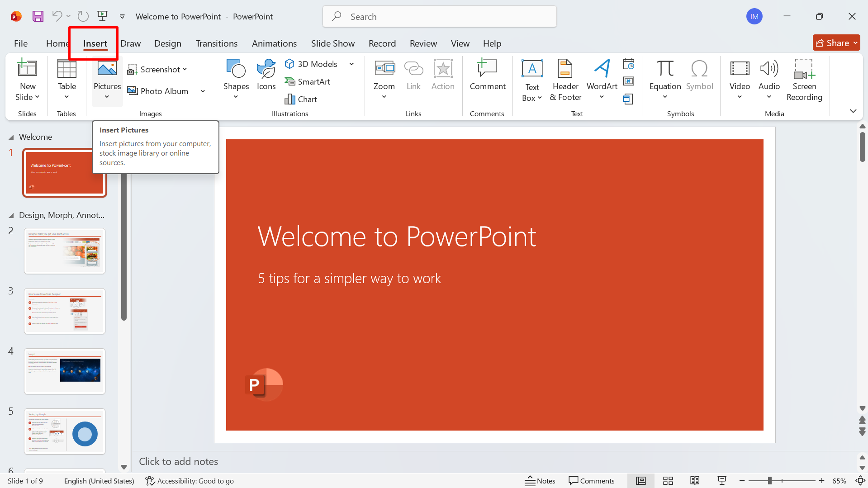Open the account profile IM avatar
This screenshot has width=868, height=488.
754,17
